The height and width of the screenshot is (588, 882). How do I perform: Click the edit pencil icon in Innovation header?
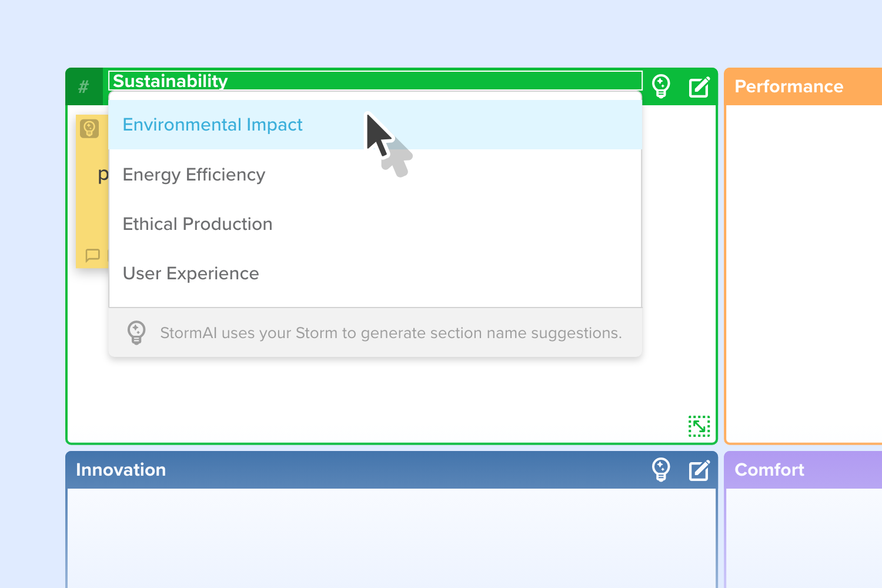tap(699, 470)
